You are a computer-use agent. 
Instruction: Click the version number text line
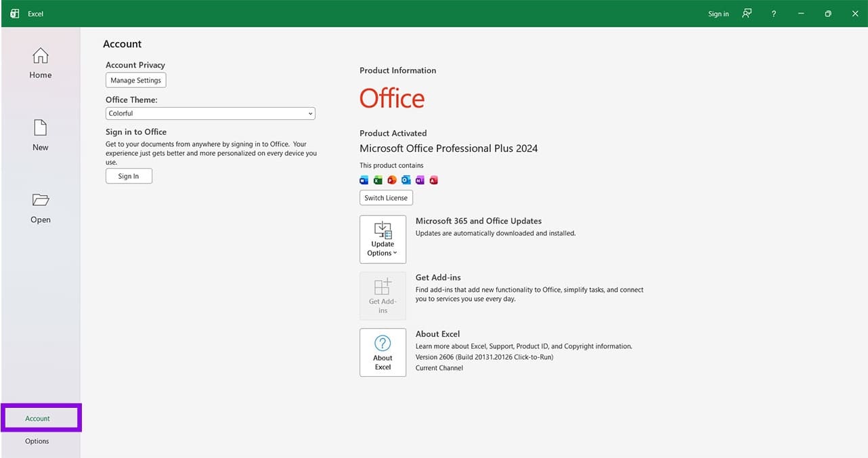[485, 357]
